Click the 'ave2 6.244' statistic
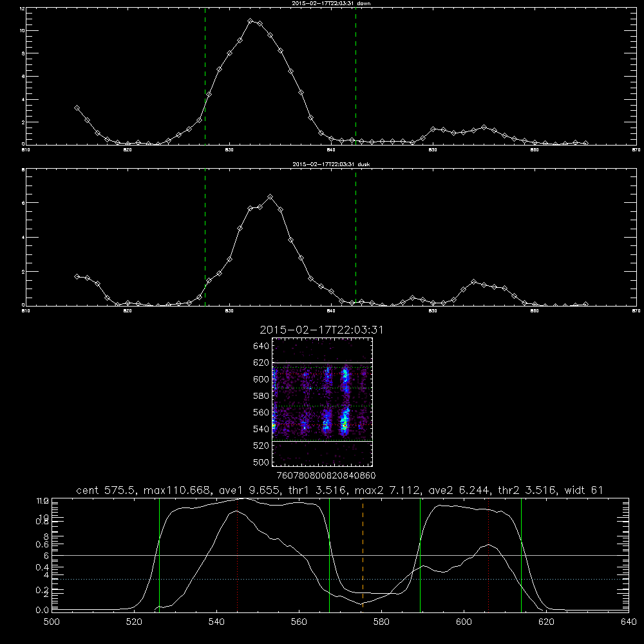Image resolution: width=644 pixels, height=644 pixels. click(x=459, y=490)
